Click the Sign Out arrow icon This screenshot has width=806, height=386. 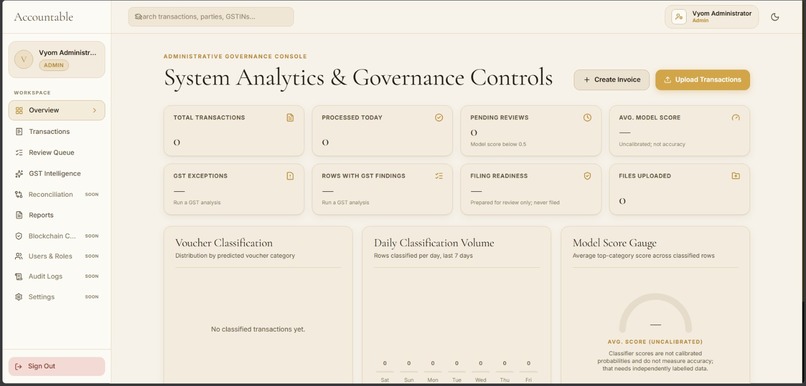[19, 366]
